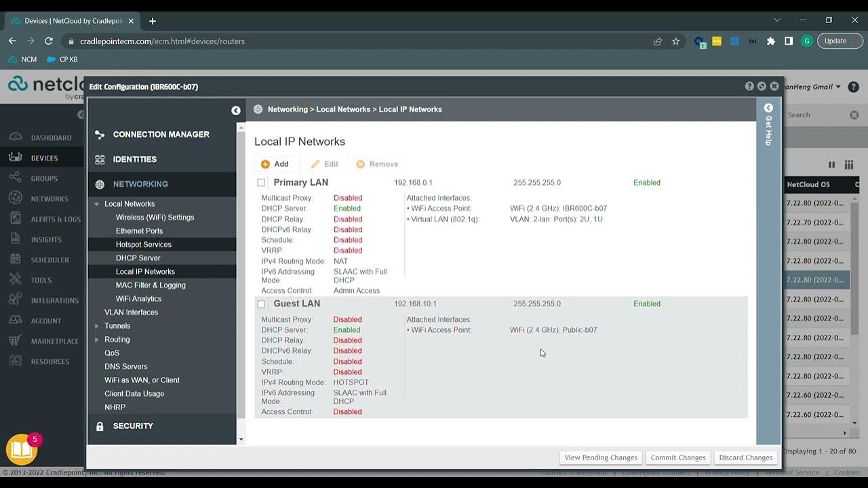Click the Edit button

[324, 164]
